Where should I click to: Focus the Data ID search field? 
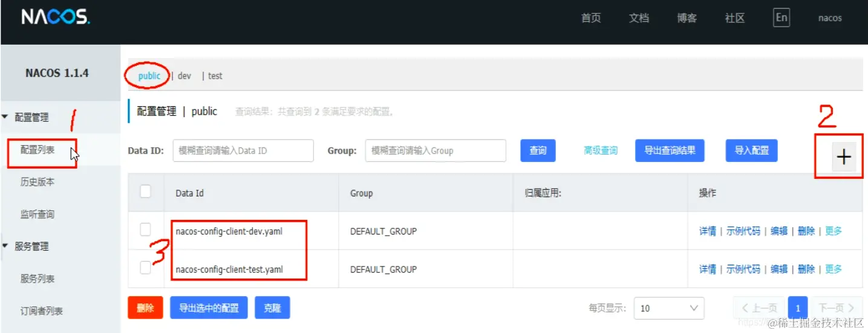[x=243, y=150]
